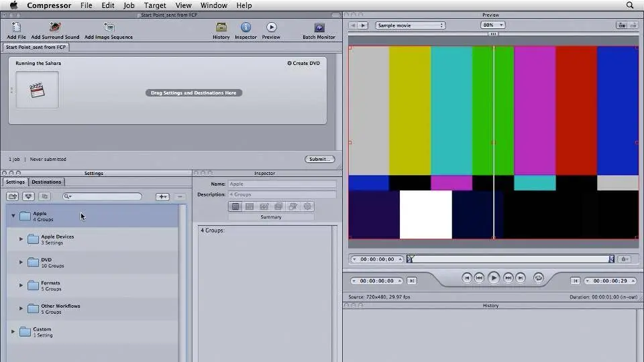
Task: Go to end of clip
Action: tap(521, 278)
